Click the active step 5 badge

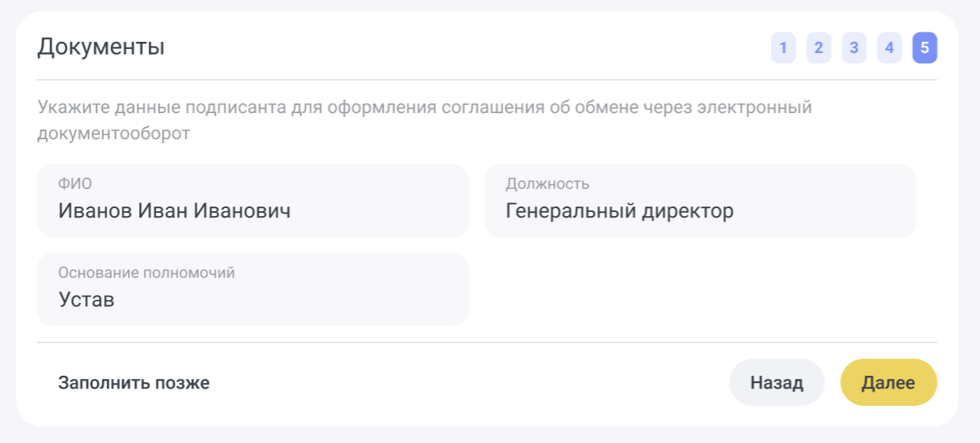pos(925,48)
